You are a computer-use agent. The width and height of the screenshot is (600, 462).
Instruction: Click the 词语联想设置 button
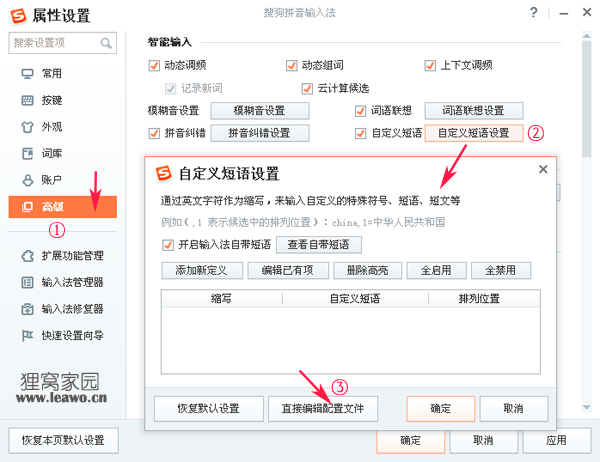click(474, 111)
